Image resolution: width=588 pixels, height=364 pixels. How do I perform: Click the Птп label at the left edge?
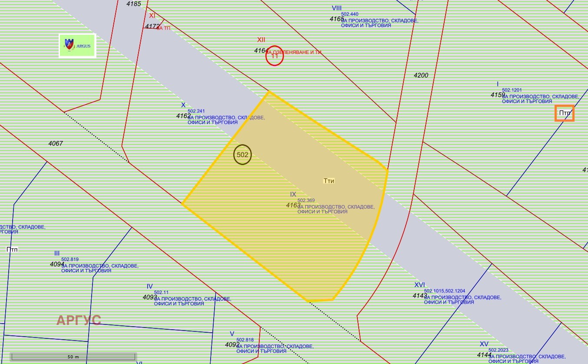pos(12,249)
